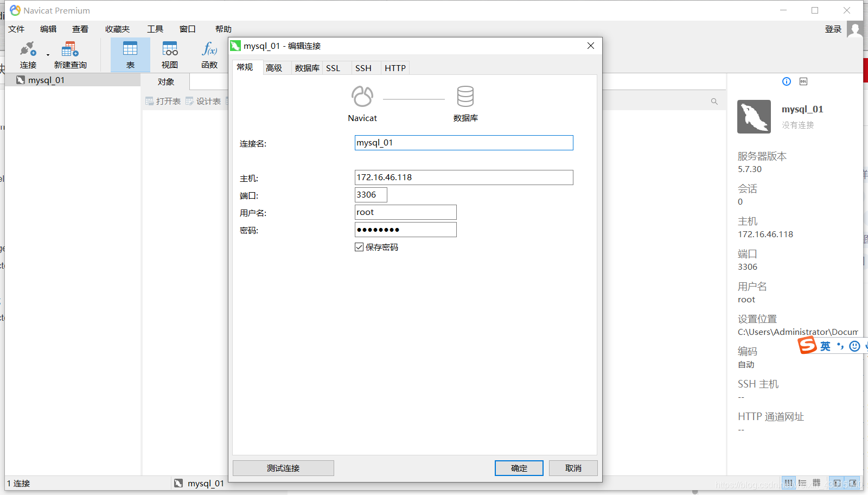Click the info icon in right panel

[787, 81]
